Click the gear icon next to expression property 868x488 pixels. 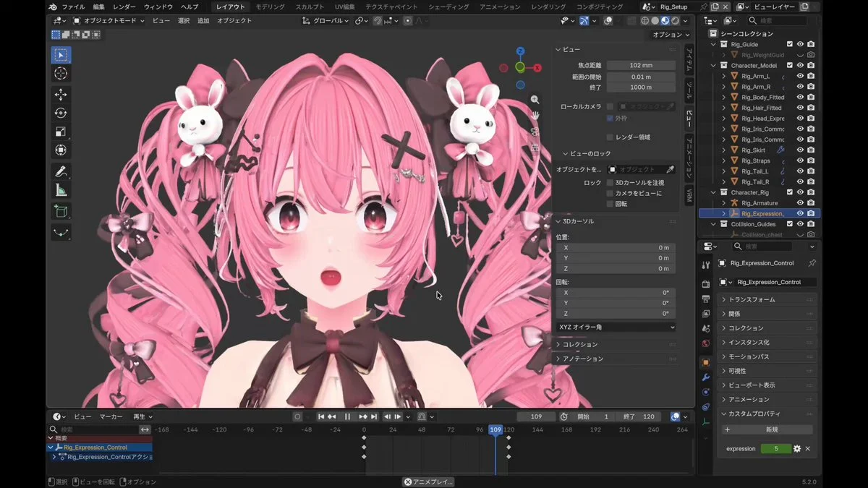pos(797,448)
